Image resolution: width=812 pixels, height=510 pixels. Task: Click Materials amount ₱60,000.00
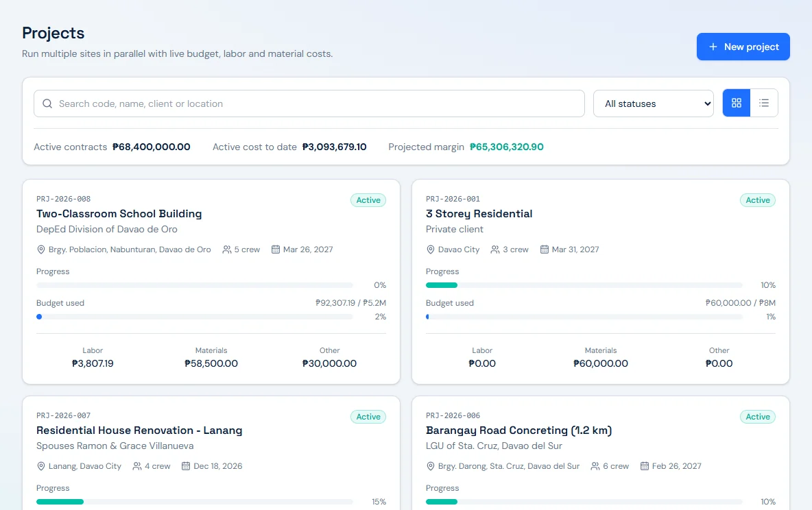coord(601,363)
